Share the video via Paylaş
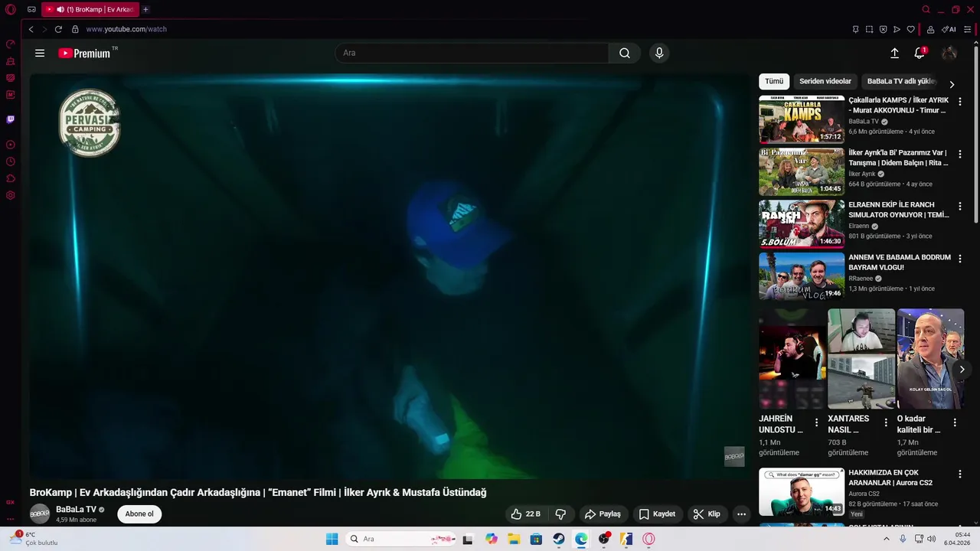This screenshot has width=980, height=551. pos(603,514)
